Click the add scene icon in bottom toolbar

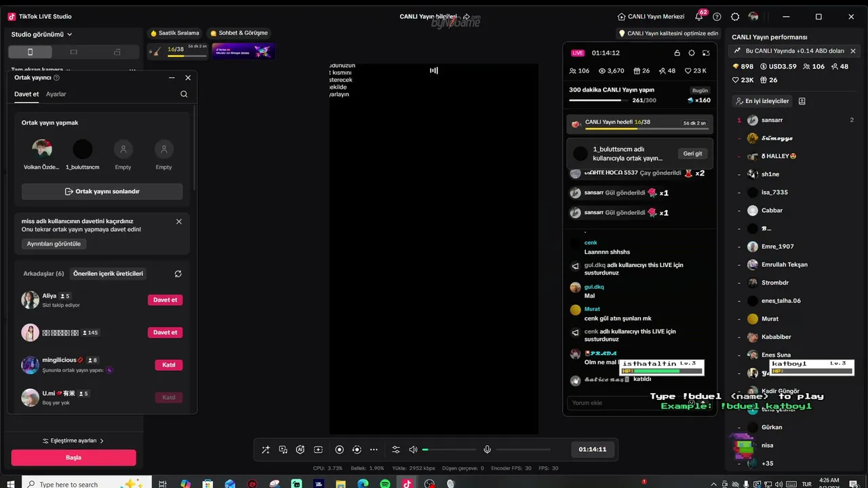pos(318,449)
